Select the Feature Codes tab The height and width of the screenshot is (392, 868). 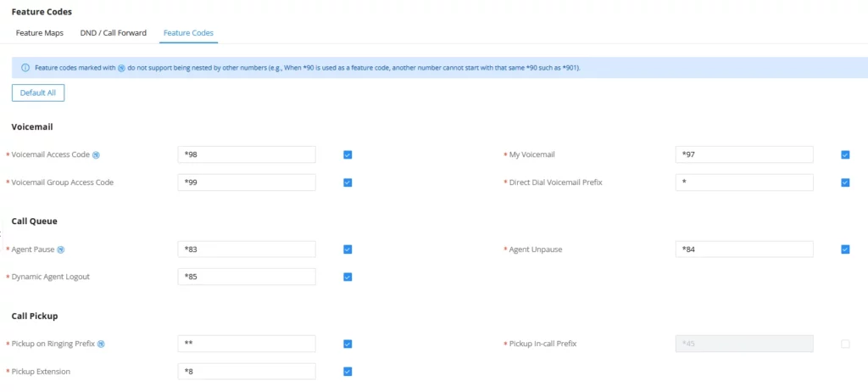point(188,33)
